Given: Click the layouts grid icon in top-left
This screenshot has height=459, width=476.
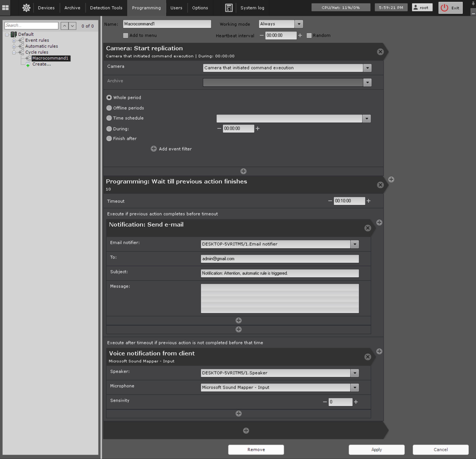Looking at the screenshot, I should pyautogui.click(x=5, y=8).
